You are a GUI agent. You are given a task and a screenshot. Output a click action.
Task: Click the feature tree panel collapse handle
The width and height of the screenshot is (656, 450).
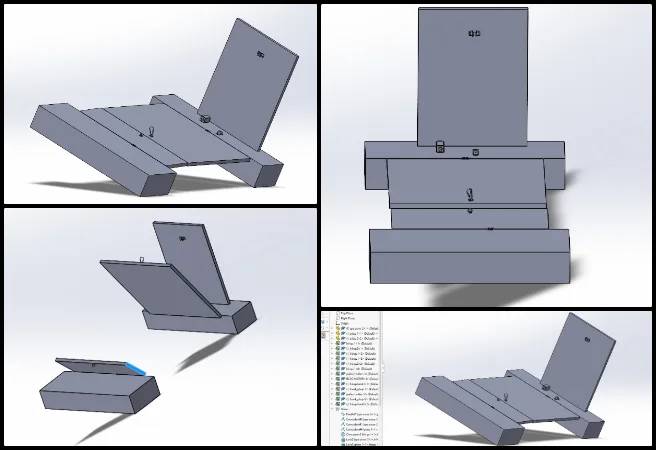pyautogui.click(x=383, y=367)
